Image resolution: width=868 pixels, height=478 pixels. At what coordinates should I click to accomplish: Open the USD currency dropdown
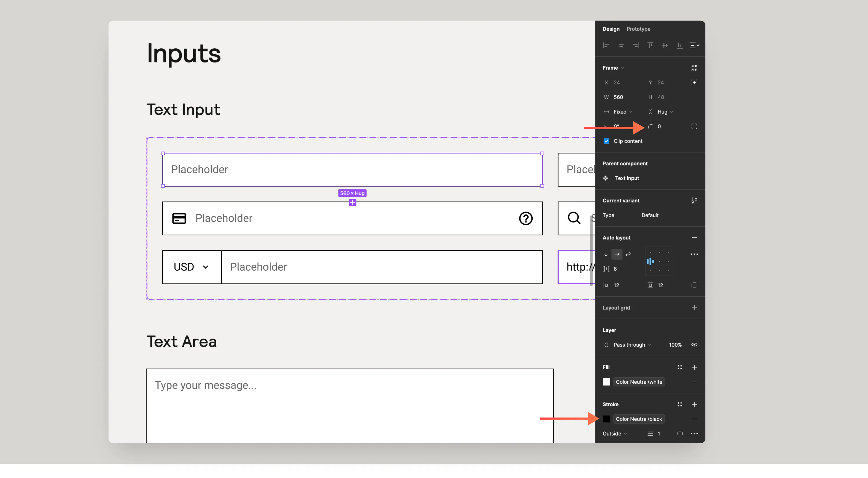[x=192, y=267]
